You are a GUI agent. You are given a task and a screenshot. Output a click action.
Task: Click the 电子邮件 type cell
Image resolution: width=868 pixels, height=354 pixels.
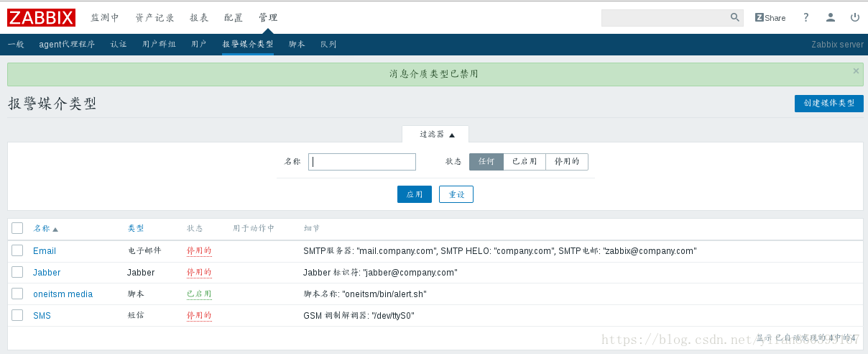click(144, 251)
